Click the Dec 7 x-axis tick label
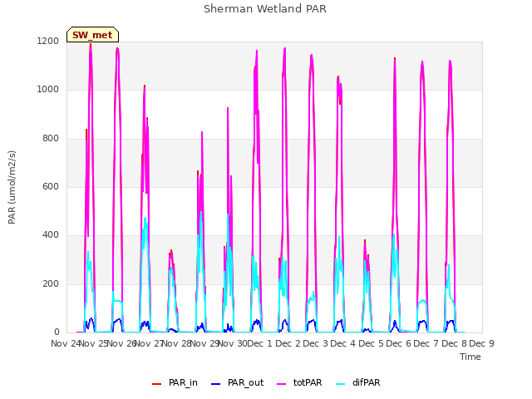532x399 pixels. point(426,343)
